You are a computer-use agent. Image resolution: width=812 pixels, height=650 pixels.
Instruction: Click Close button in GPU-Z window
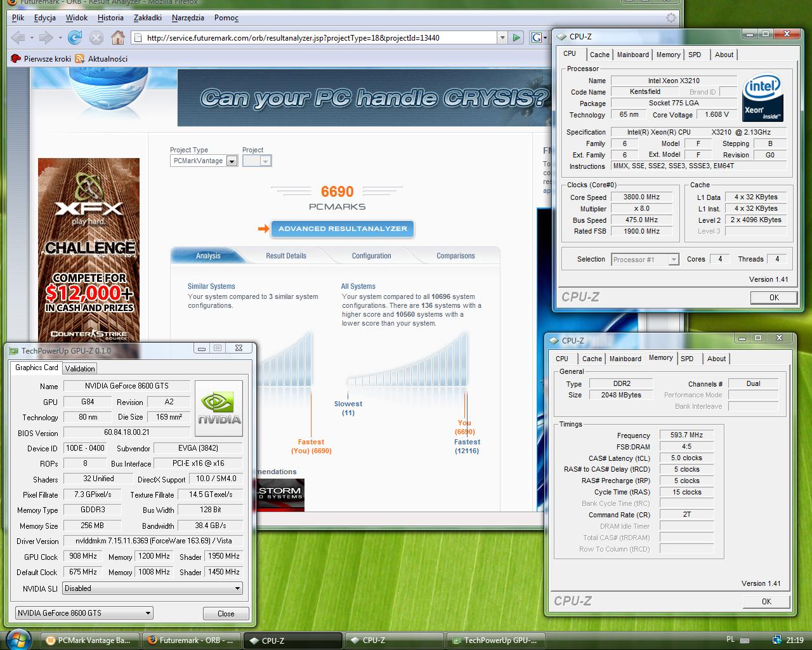(x=226, y=614)
